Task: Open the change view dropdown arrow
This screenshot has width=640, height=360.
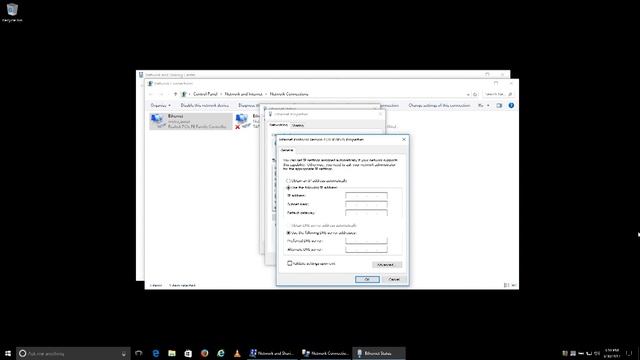Action: coord(488,105)
